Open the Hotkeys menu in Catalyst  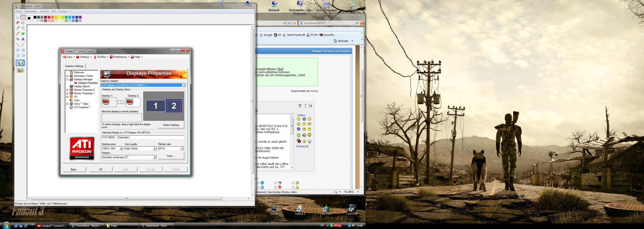click(x=84, y=57)
